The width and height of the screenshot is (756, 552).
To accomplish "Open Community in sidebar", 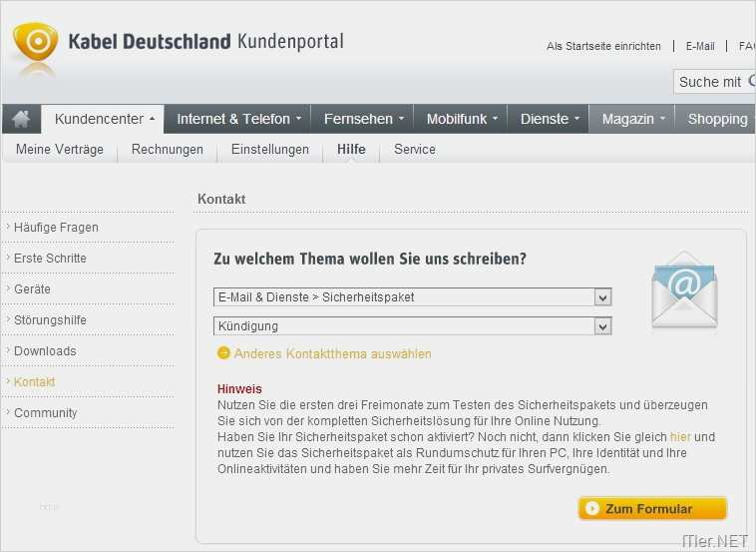I will pyautogui.click(x=45, y=412).
